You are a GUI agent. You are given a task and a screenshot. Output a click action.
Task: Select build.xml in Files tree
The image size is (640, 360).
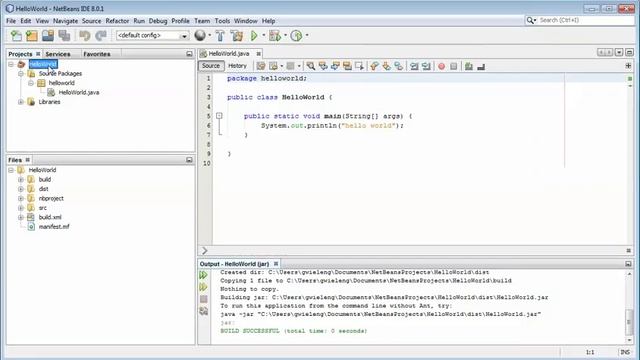tap(50, 217)
